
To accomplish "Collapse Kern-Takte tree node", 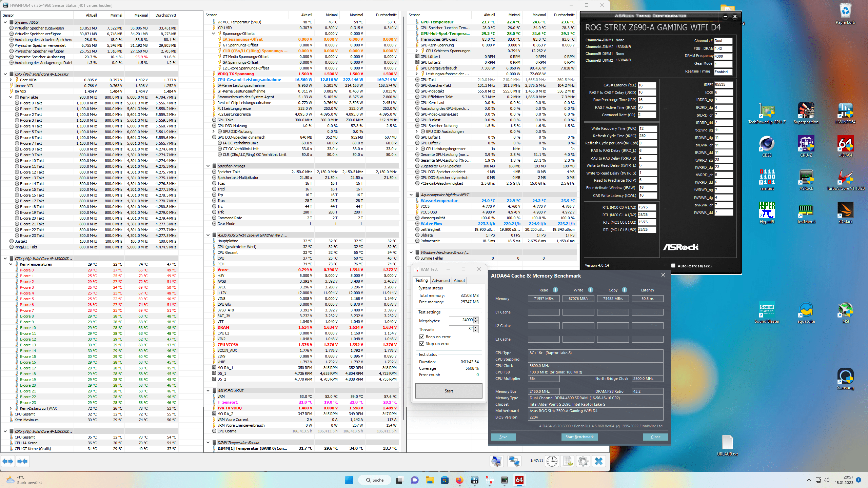I will pyautogui.click(x=11, y=97).
